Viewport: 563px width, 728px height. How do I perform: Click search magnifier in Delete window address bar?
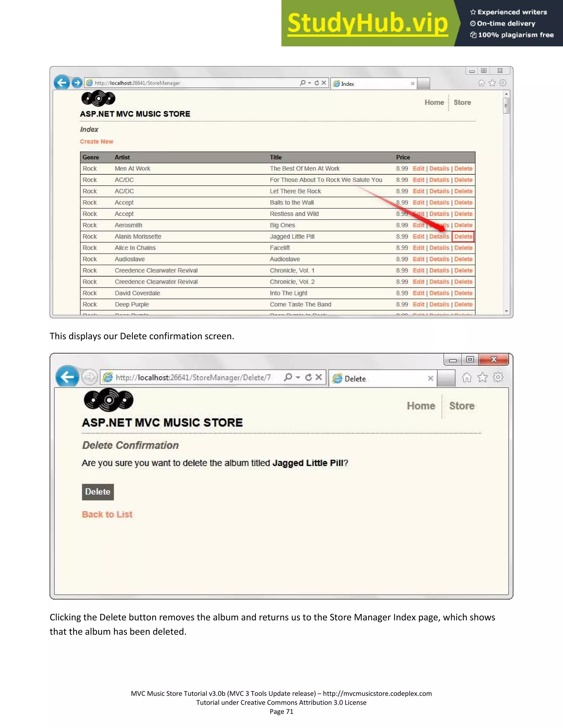288,377
